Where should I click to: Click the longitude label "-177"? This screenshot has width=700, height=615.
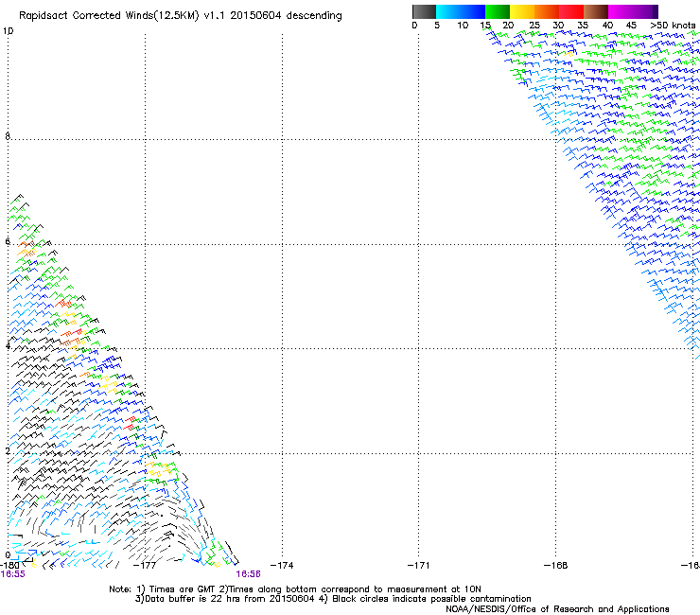click(x=145, y=565)
